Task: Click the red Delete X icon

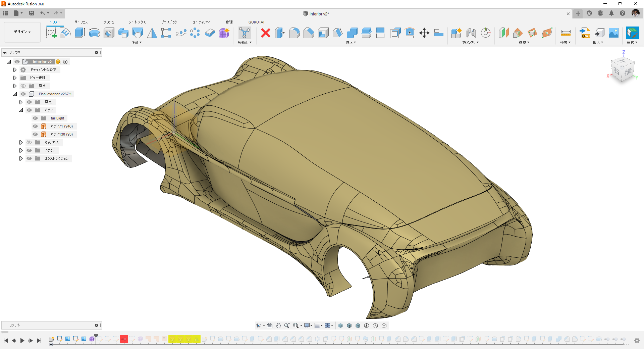Action: pyautogui.click(x=265, y=33)
